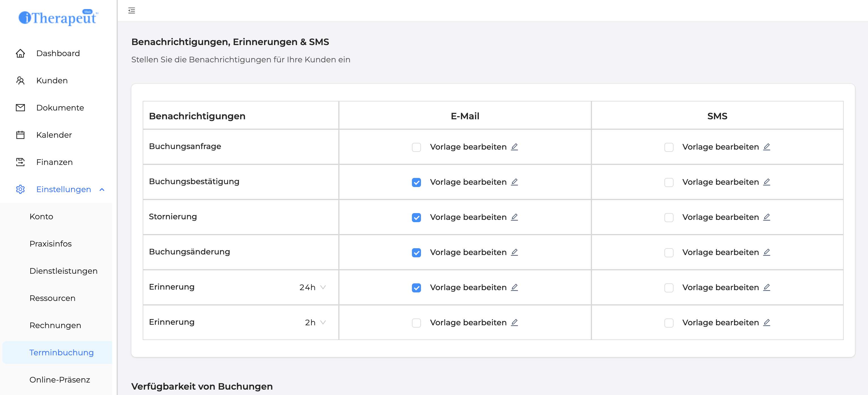Uncheck E-Mail for Buchungsbestätigung
Image resolution: width=868 pixels, height=395 pixels.
pos(416,182)
